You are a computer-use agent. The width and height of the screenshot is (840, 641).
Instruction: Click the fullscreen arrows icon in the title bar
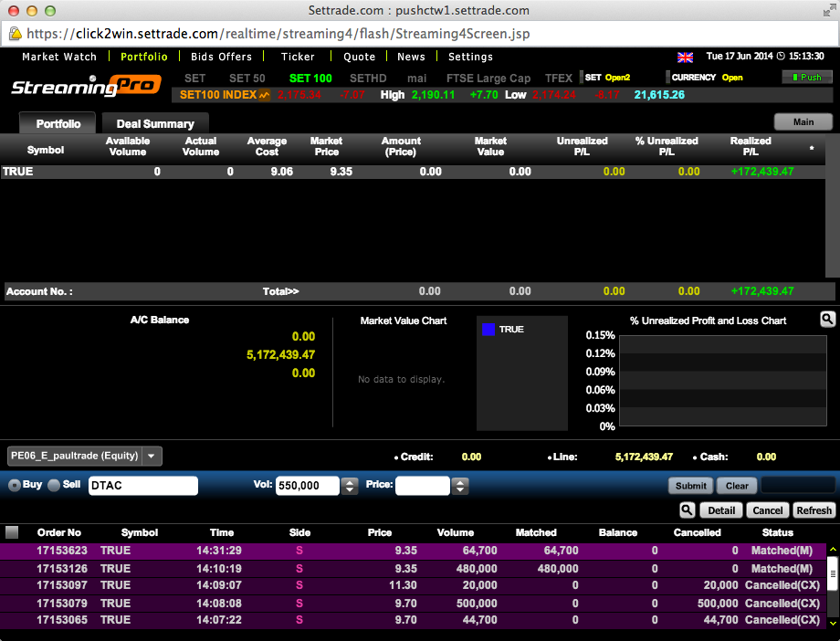tap(829, 10)
